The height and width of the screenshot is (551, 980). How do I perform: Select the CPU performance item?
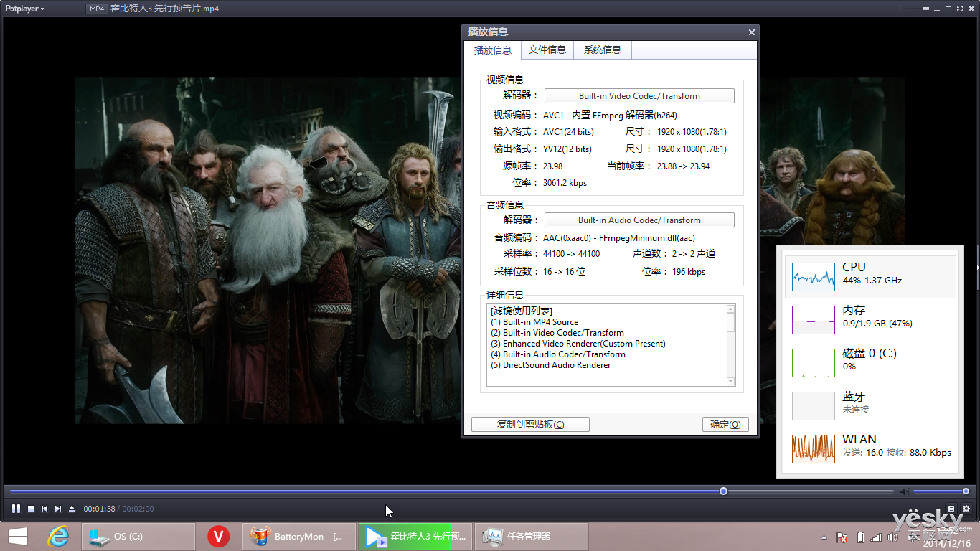870,276
